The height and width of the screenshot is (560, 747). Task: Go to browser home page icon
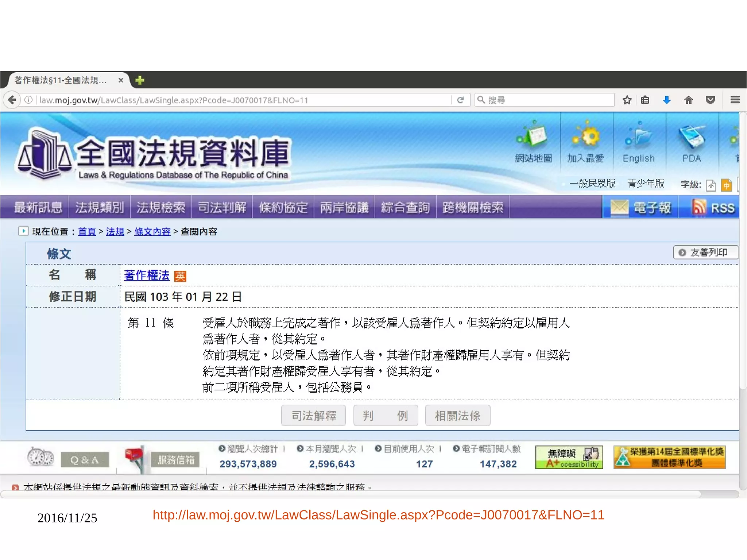tap(688, 100)
